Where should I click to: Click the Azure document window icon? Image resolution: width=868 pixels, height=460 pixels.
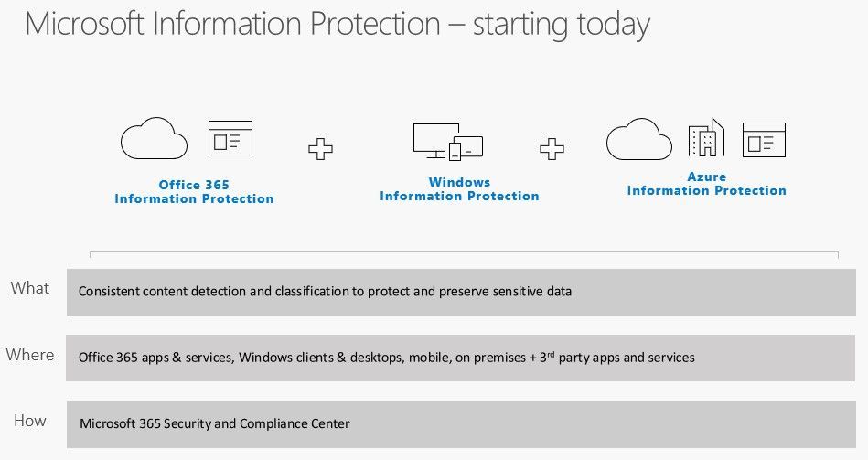pos(765,140)
